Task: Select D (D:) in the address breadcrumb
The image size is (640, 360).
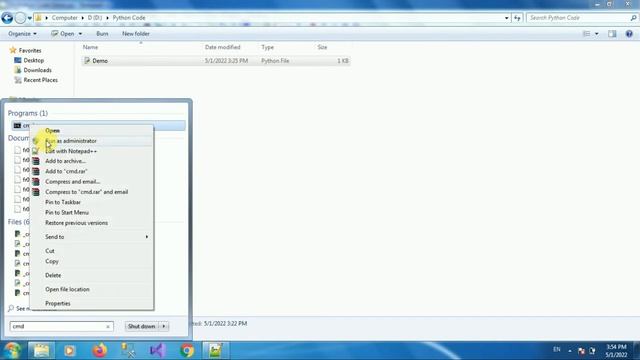Action: (x=95, y=18)
